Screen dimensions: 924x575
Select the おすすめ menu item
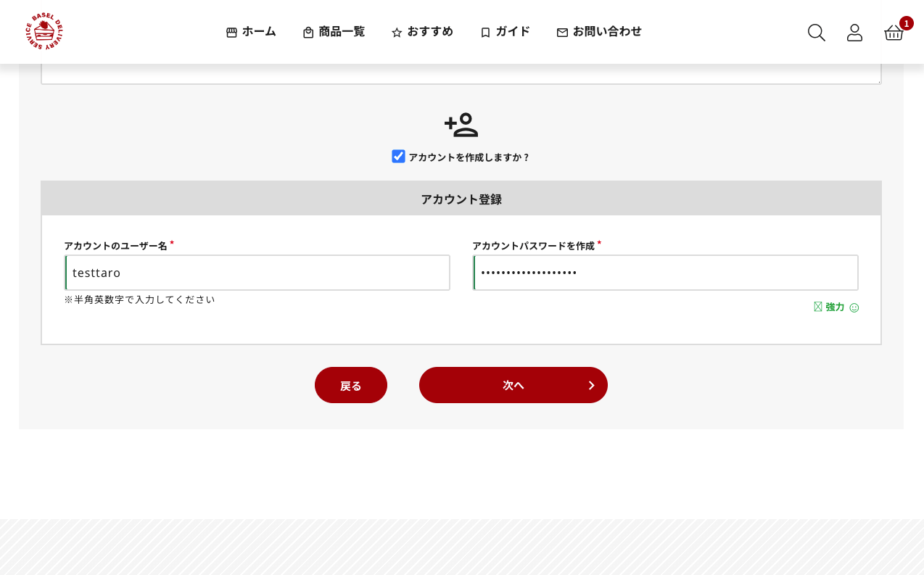coord(422,32)
